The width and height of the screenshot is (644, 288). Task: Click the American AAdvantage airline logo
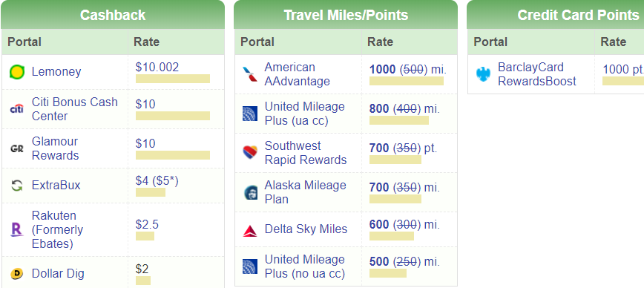250,74
